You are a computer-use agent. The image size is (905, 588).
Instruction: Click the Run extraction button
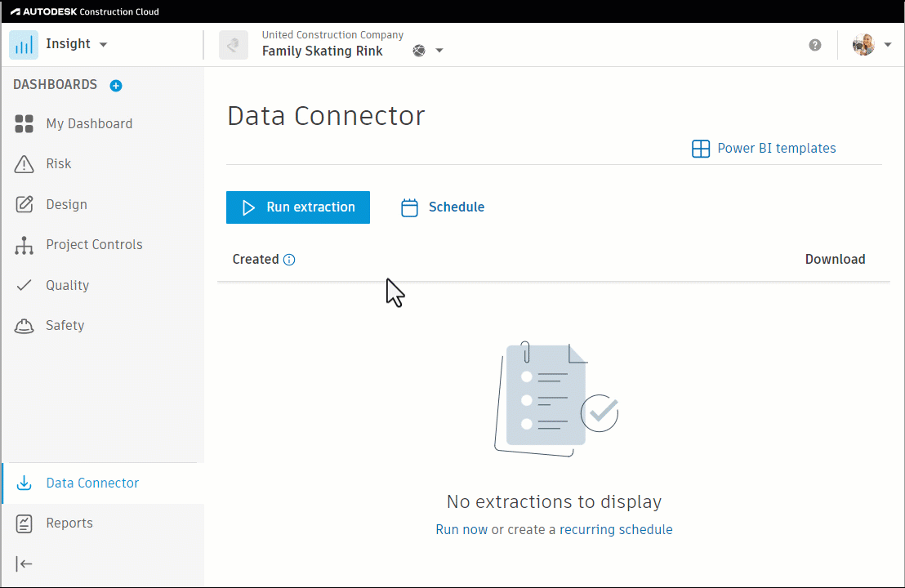click(x=297, y=207)
